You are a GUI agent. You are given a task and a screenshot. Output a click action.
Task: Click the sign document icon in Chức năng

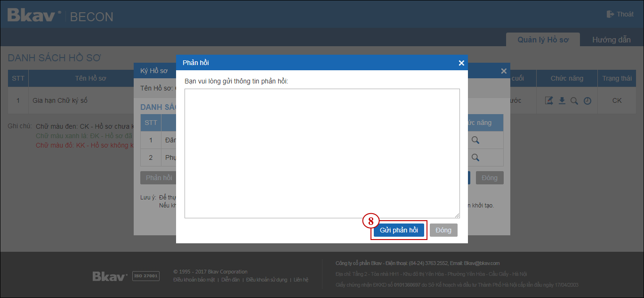pyautogui.click(x=549, y=100)
